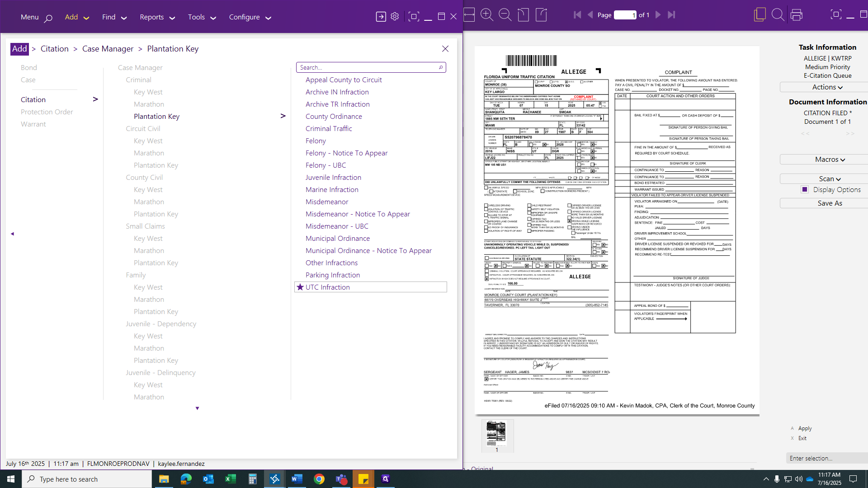Image resolution: width=868 pixels, height=488 pixels.
Task: Open the settings gear icon
Action: point(395,17)
